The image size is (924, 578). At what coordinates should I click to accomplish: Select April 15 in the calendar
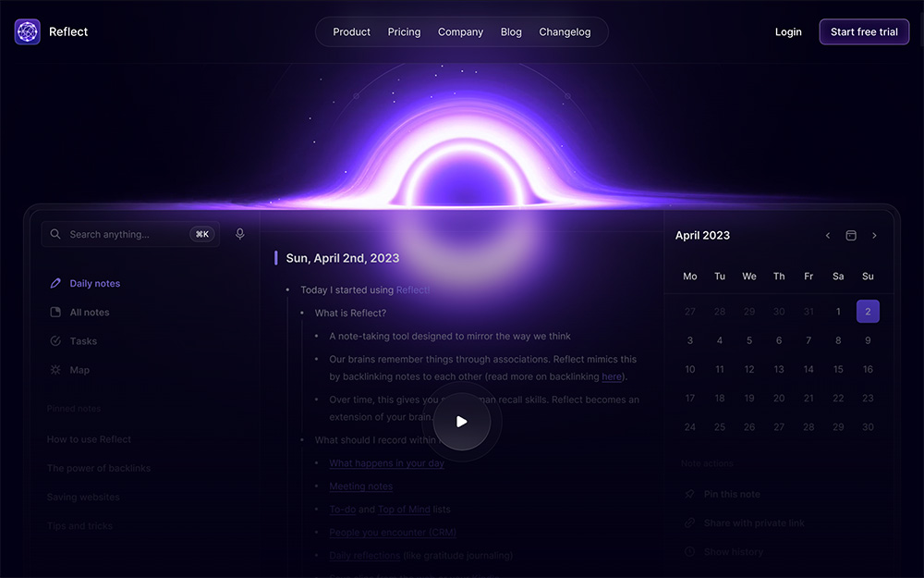[x=838, y=369]
